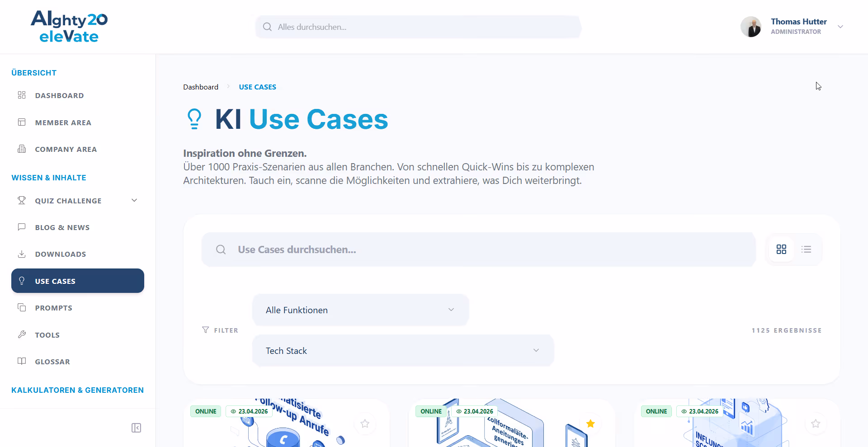Collapse the sidebar with the panel icon
Screen dimensions: 868x447
(x=137, y=428)
